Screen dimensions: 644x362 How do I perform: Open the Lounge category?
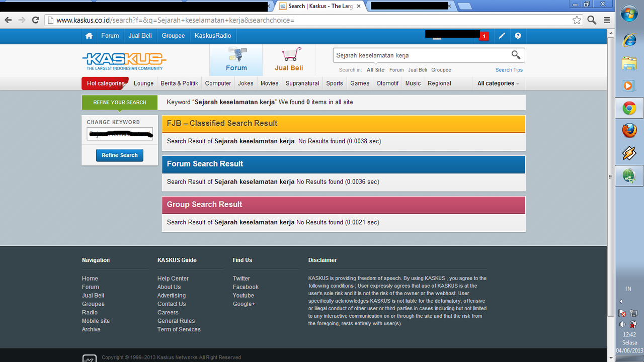tap(143, 83)
